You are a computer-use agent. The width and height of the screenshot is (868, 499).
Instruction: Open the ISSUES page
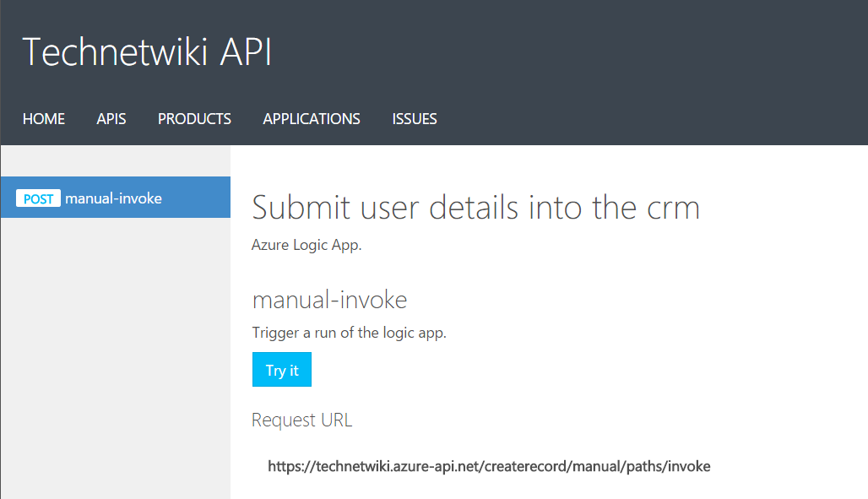415,119
